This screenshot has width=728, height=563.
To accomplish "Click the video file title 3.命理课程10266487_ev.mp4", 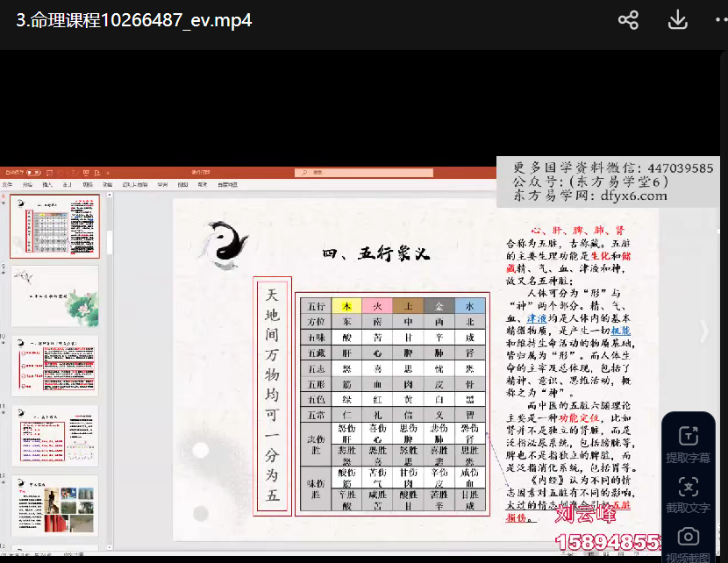I will pyautogui.click(x=133, y=20).
